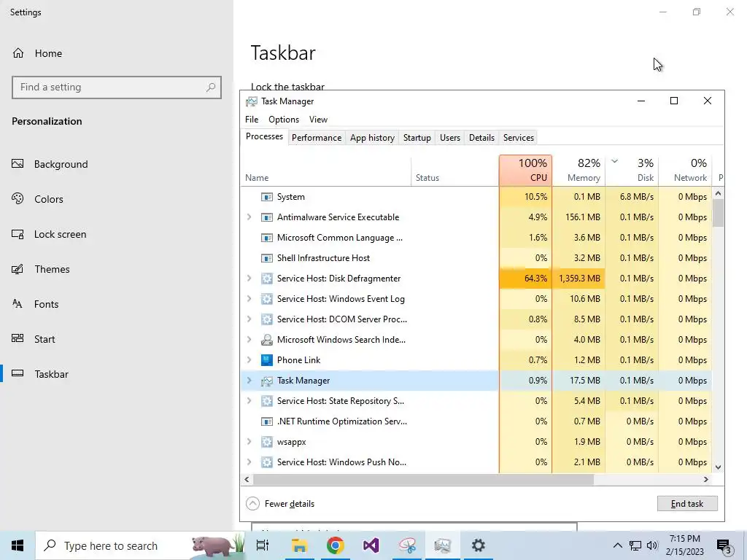This screenshot has height=560, width=747.
Task: Open the notification center icon
Action: (724, 545)
